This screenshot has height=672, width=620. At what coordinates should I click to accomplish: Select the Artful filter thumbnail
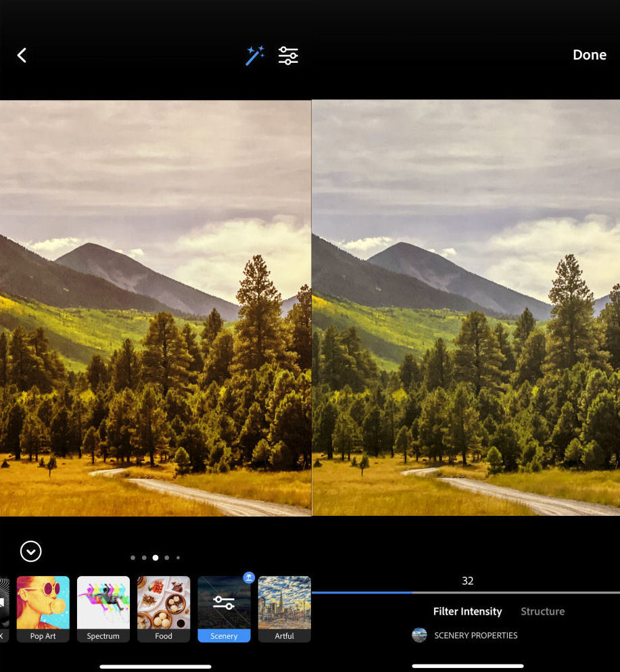(x=284, y=608)
